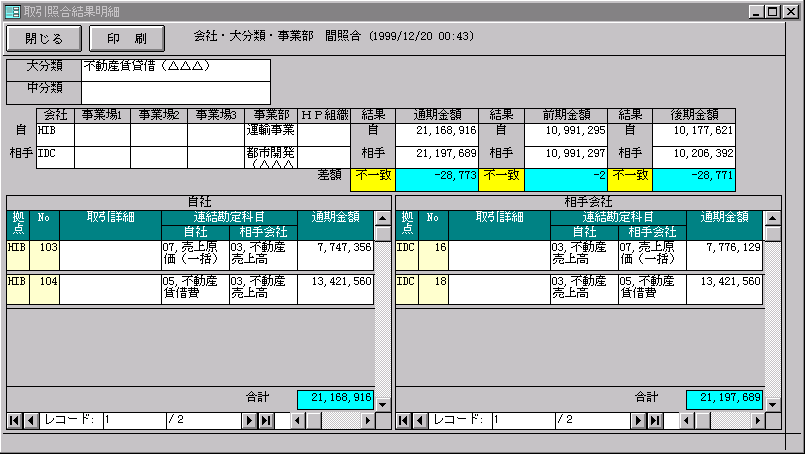Image resolution: width=805 pixels, height=454 pixels.
Task: Click yellow 不一致 cell beside -28,771
Action: pos(630,180)
